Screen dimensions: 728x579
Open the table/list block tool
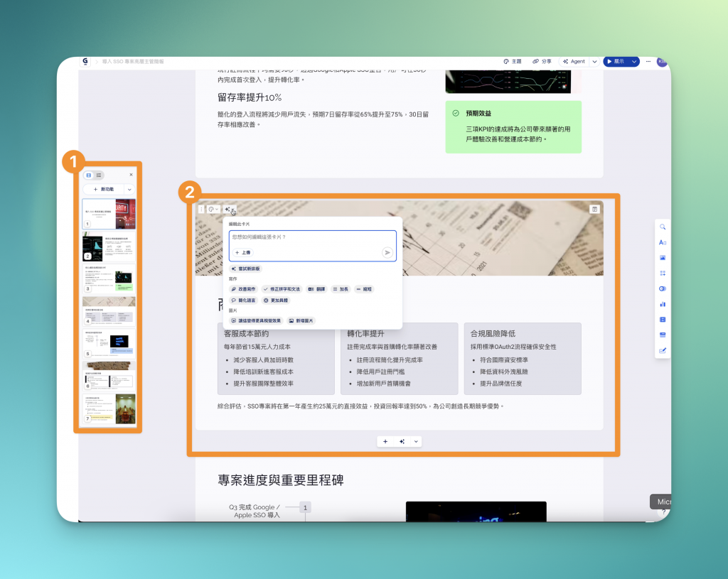[663, 319]
